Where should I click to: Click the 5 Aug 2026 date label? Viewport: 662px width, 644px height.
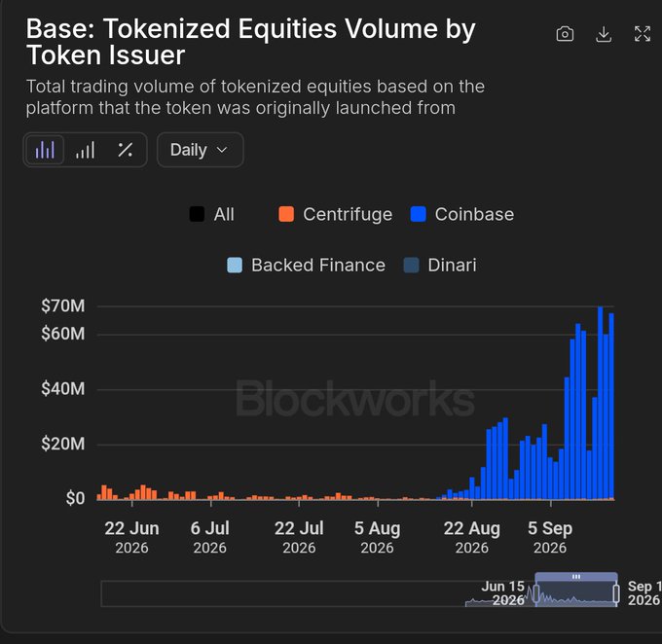(377, 537)
